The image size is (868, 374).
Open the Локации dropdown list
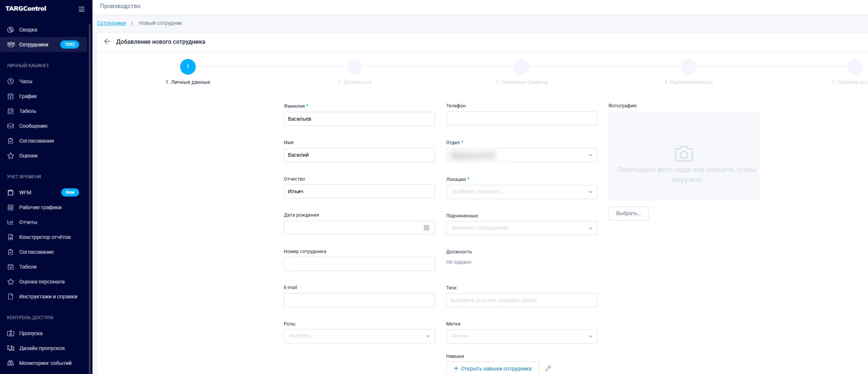click(521, 192)
